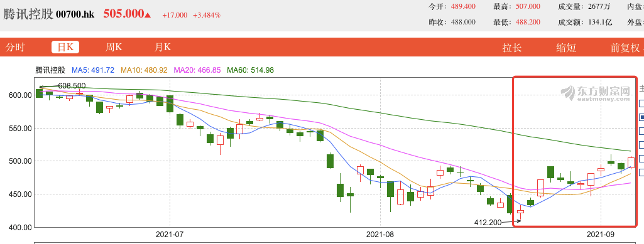Click the MA60: 514.98 legend
The image size is (644, 244).
coord(251,70)
